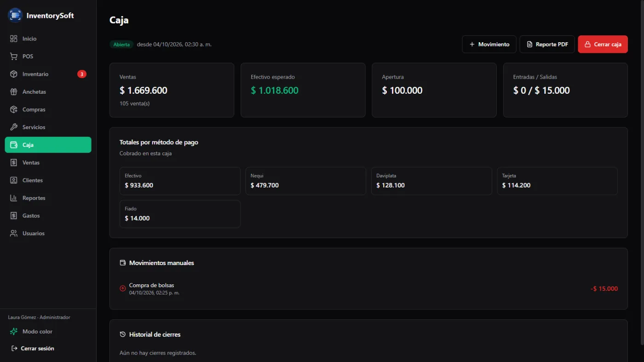Click the page vertical scrollbar
Image resolution: width=644 pixels, height=362 pixels.
click(x=641, y=172)
